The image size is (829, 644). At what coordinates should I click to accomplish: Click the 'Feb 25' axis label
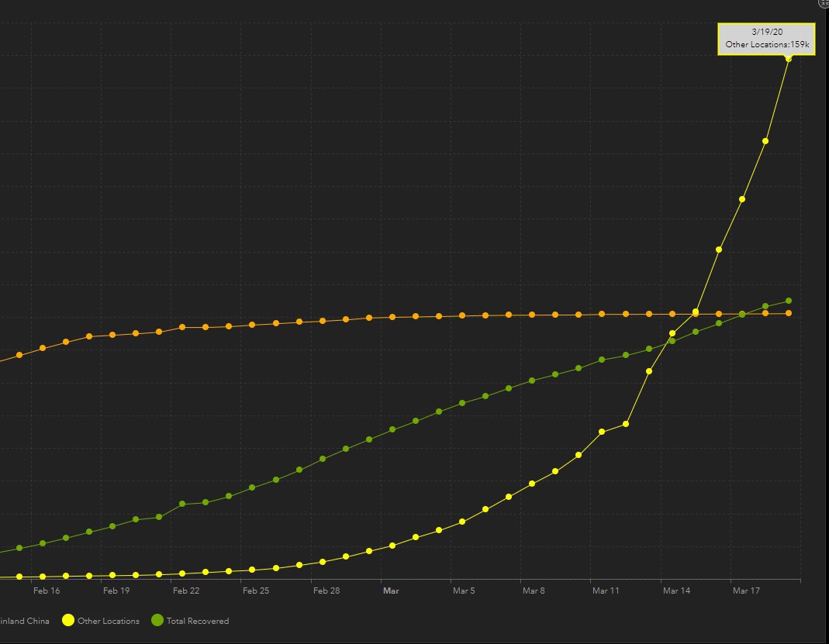tap(256, 591)
